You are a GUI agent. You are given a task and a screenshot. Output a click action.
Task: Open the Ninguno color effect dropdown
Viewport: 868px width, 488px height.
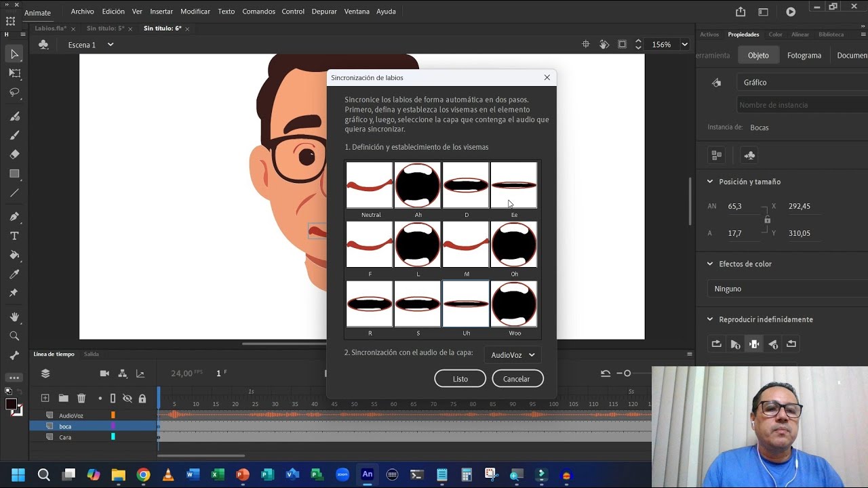[x=788, y=289]
